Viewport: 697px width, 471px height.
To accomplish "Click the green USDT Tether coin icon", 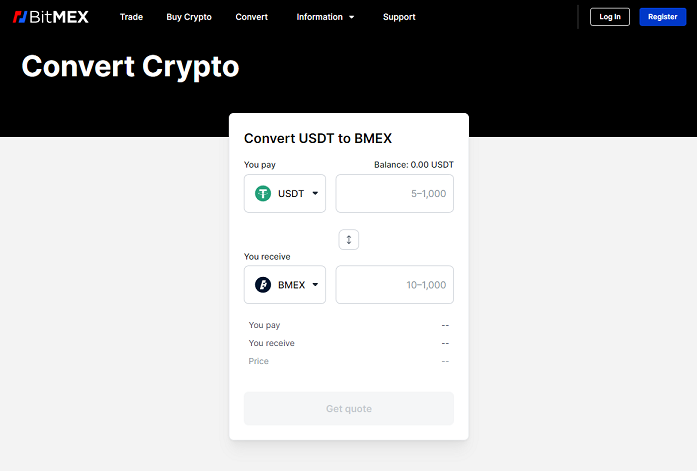I will (263, 193).
